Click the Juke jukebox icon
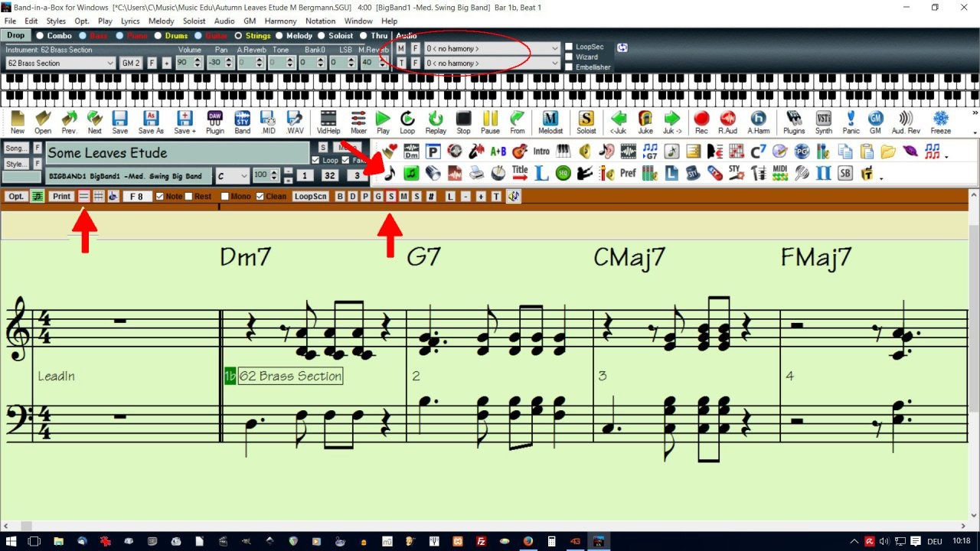The width and height of the screenshot is (980, 551). 645,122
